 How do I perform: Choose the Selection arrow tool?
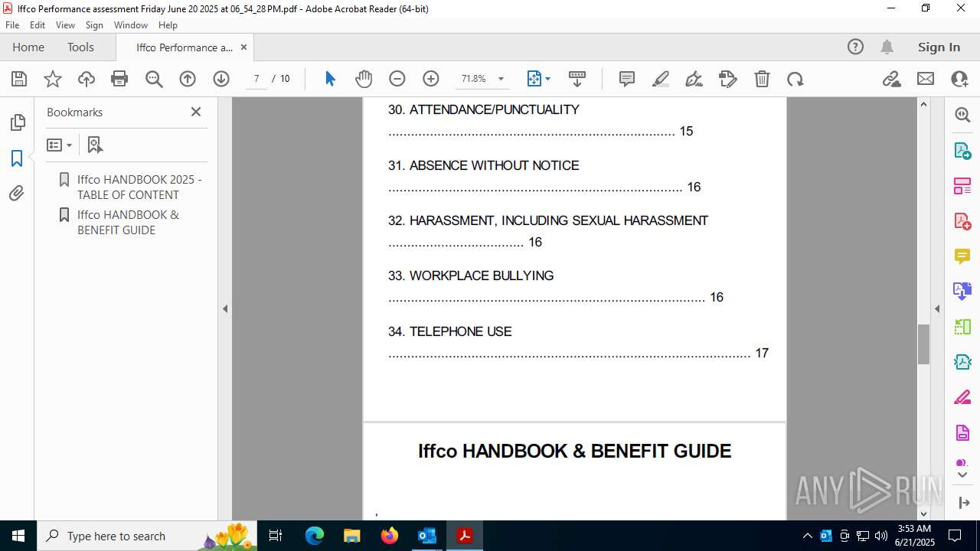click(330, 79)
